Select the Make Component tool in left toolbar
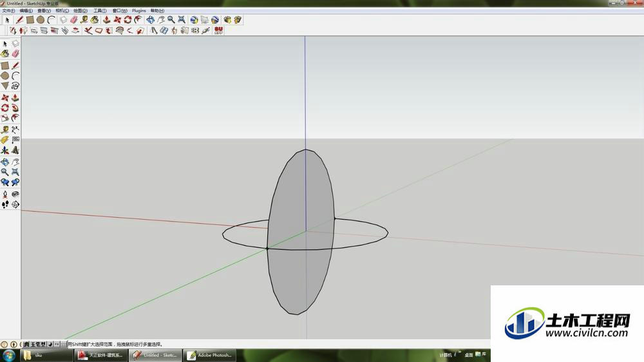 tap(15, 44)
